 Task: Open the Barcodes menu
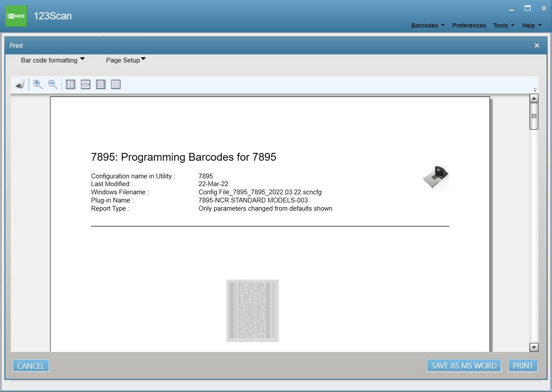pyautogui.click(x=428, y=25)
